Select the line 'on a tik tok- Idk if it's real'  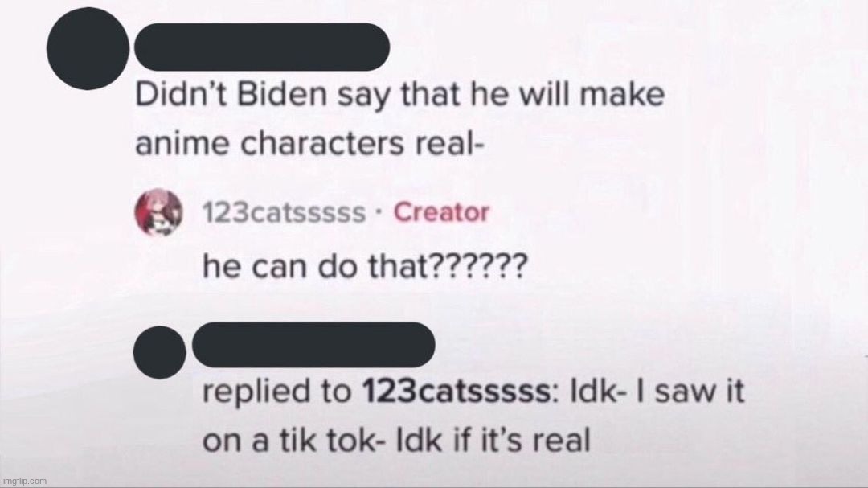tap(396, 441)
